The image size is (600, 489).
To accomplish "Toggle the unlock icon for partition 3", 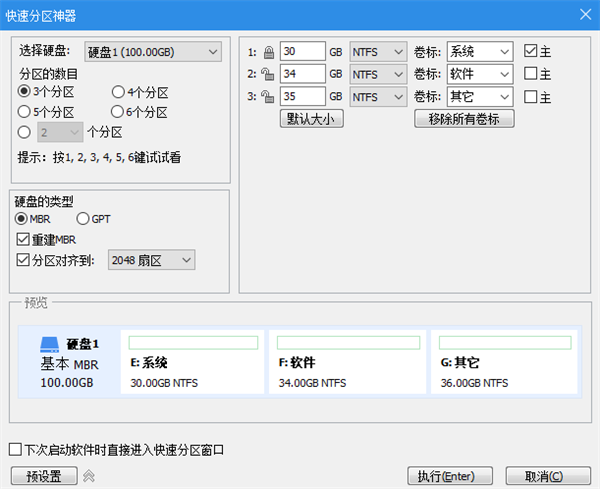I will click(x=267, y=97).
